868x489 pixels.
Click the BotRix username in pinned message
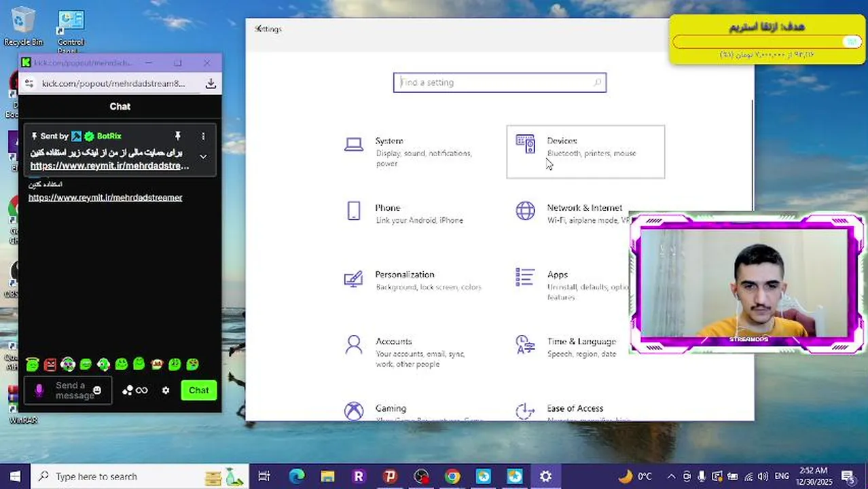pos(109,136)
